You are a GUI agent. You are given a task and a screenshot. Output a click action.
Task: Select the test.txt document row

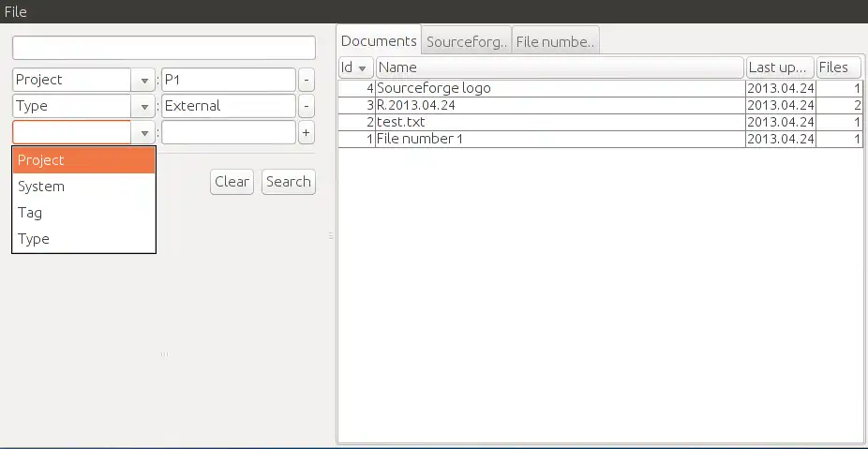tap(600, 123)
